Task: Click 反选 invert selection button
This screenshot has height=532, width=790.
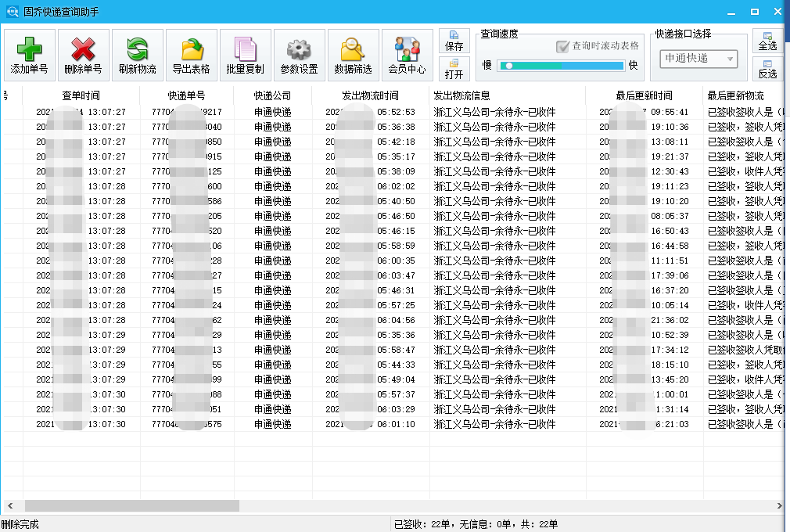Action: (x=767, y=69)
